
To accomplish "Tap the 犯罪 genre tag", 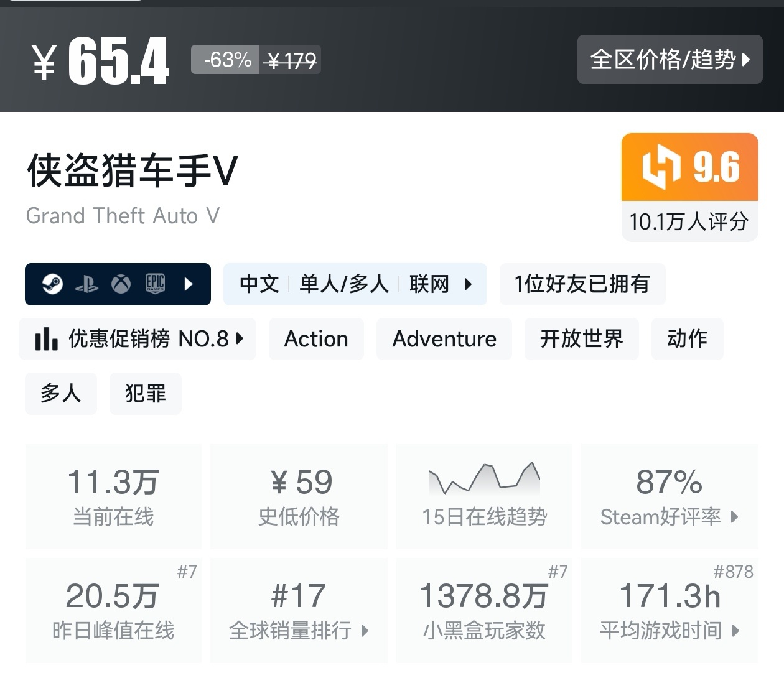I will (146, 394).
